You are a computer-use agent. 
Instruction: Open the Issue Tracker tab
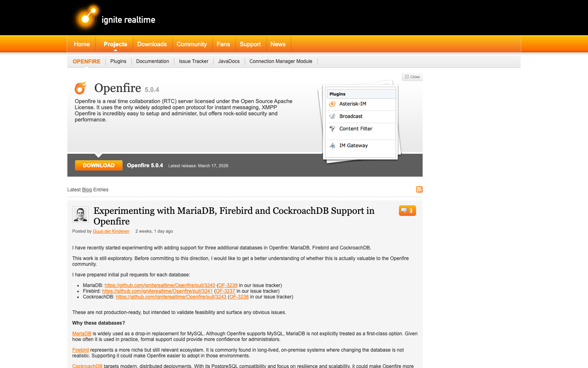pyautogui.click(x=194, y=61)
